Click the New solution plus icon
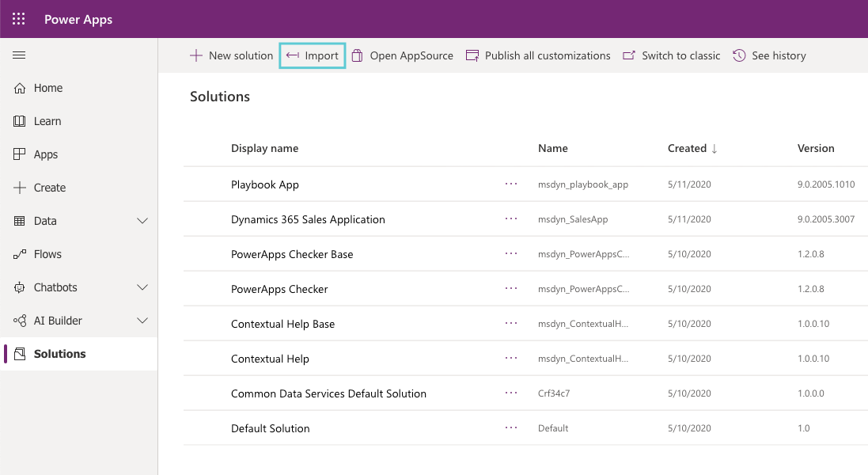 coord(196,55)
